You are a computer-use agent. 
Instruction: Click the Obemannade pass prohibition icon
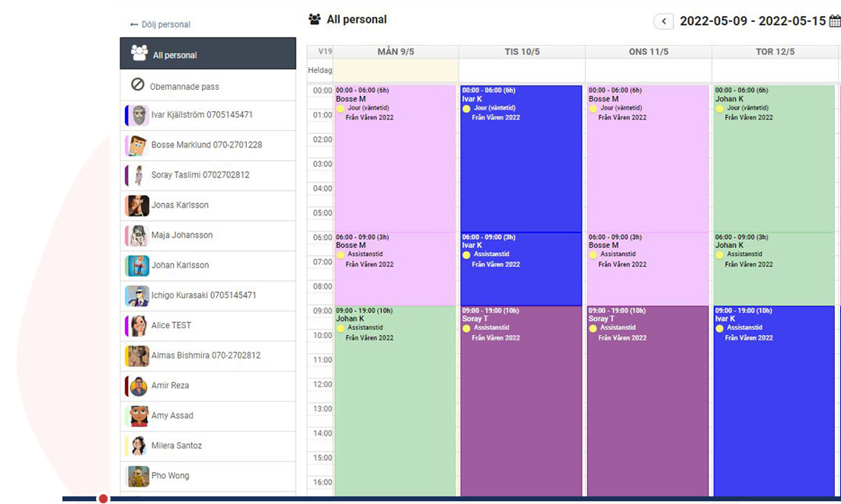tap(138, 85)
